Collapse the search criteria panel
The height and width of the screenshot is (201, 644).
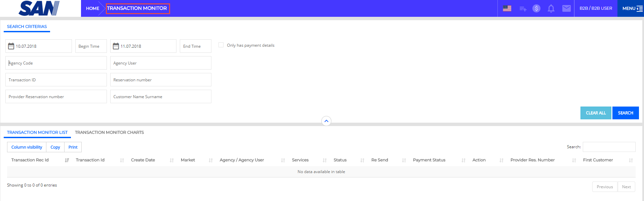point(326,121)
